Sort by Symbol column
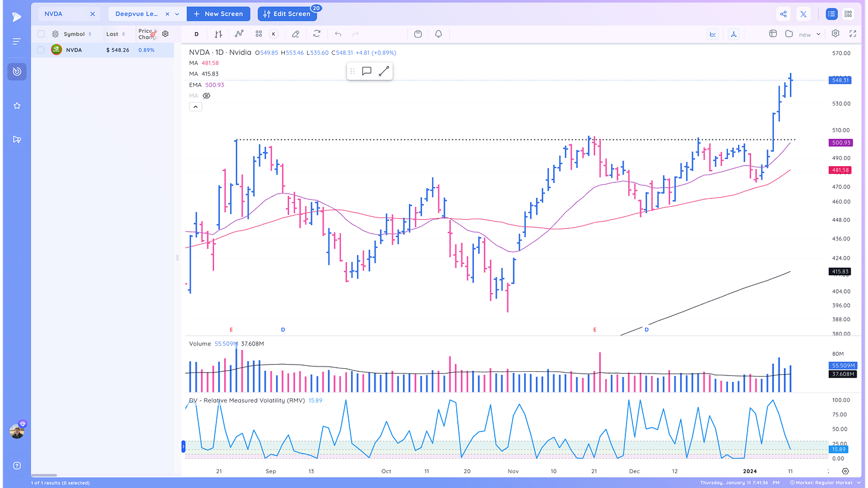This screenshot has height=488, width=868. 77,34
